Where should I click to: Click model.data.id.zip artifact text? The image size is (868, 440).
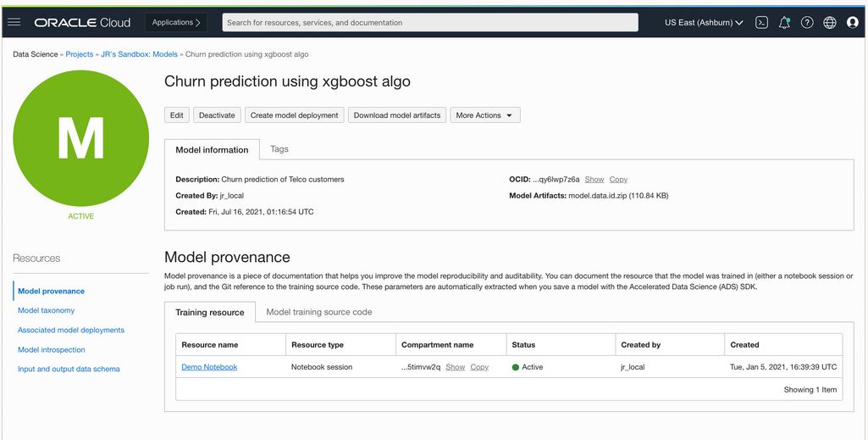point(618,196)
